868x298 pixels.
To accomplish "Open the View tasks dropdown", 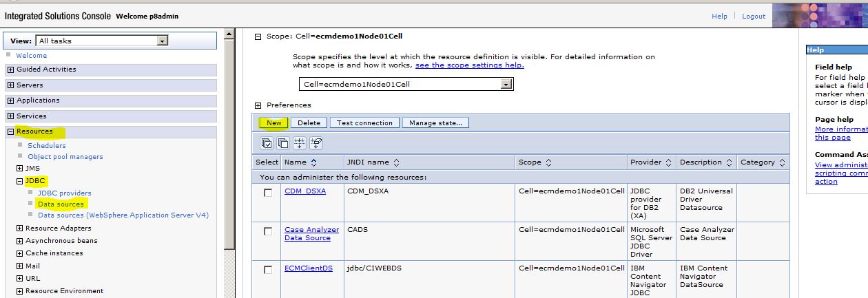I will [x=163, y=41].
